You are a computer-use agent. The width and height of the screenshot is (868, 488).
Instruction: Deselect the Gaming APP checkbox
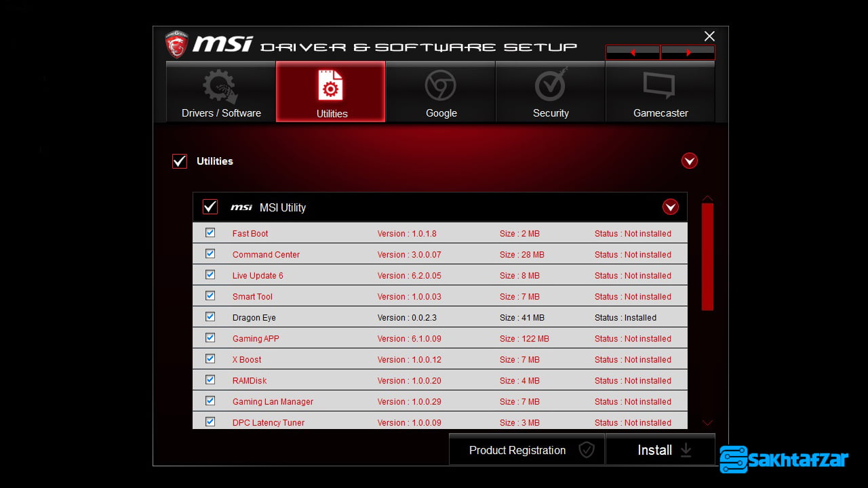(210, 338)
